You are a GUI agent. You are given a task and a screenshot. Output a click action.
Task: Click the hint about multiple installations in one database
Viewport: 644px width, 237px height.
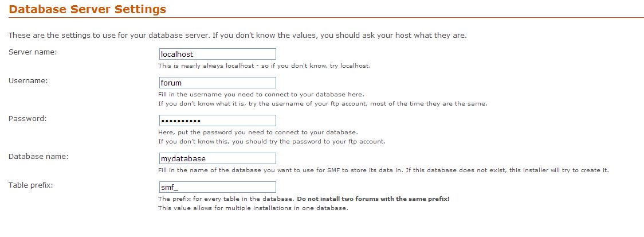253,208
